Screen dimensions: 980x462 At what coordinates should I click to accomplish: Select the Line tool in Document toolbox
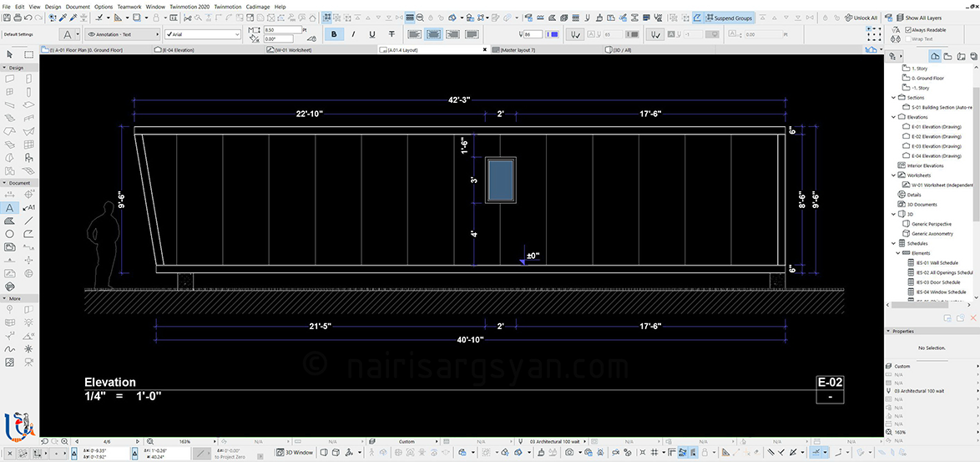point(28,221)
